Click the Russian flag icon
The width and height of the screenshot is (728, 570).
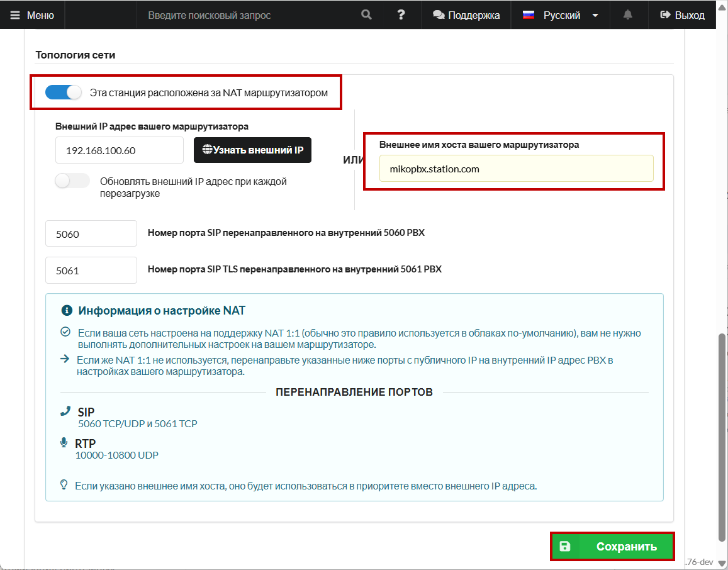point(529,15)
